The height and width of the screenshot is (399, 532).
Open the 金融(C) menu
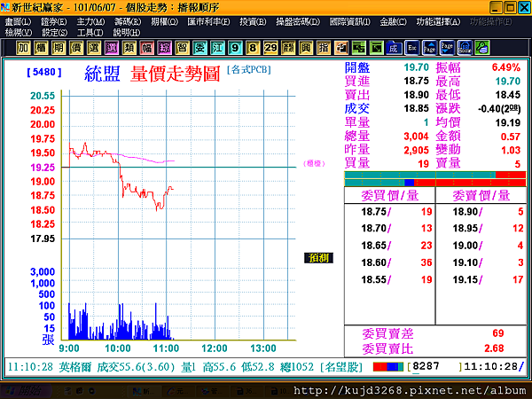click(x=393, y=21)
